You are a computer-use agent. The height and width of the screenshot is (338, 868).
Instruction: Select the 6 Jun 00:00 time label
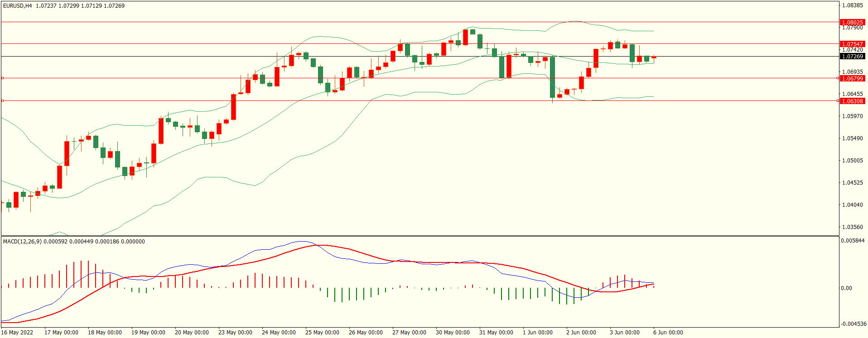pos(668,333)
